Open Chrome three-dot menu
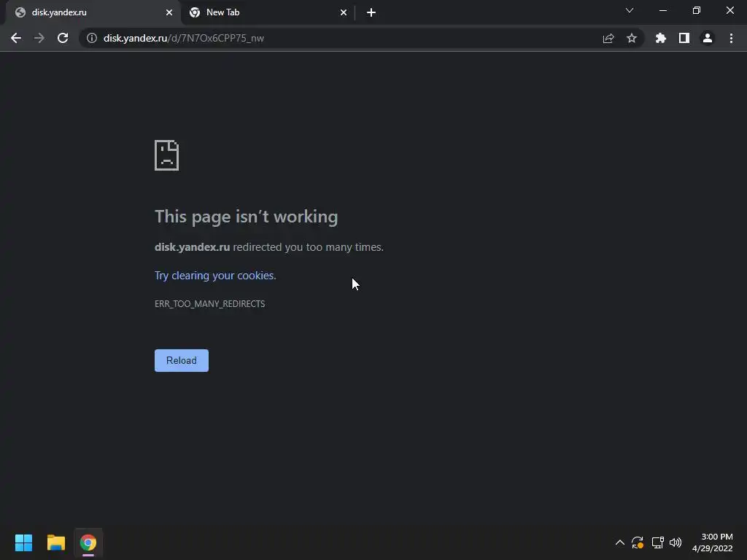Viewport: 747px width, 560px height. 731,38
